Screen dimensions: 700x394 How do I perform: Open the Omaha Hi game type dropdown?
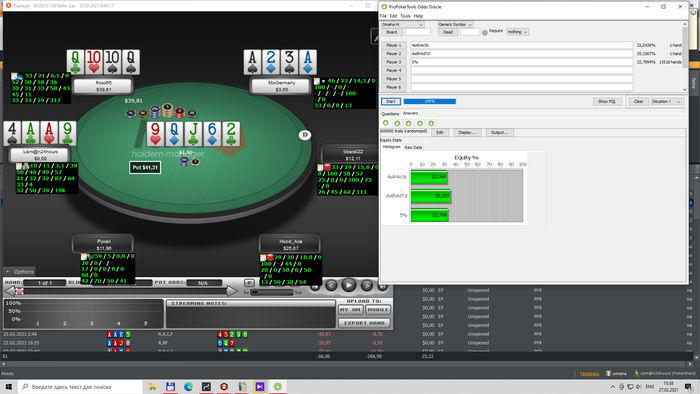pyautogui.click(x=402, y=25)
